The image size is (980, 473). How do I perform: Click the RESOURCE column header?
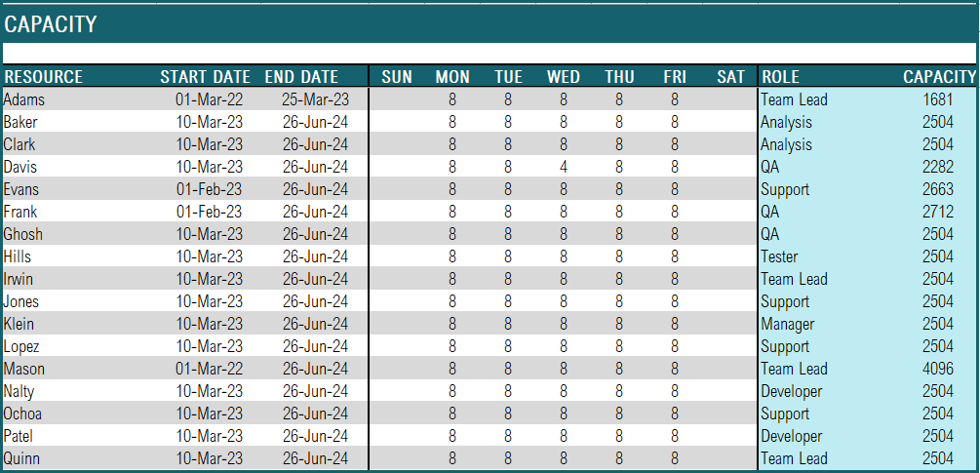tap(43, 77)
